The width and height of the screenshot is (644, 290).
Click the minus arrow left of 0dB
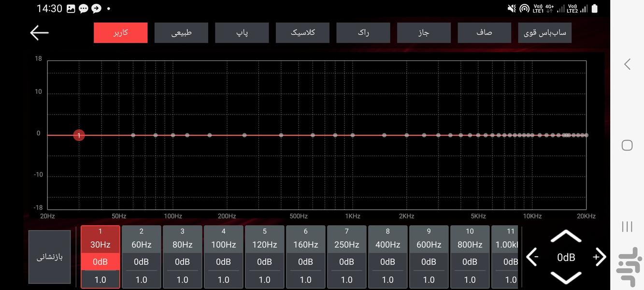tap(532, 257)
